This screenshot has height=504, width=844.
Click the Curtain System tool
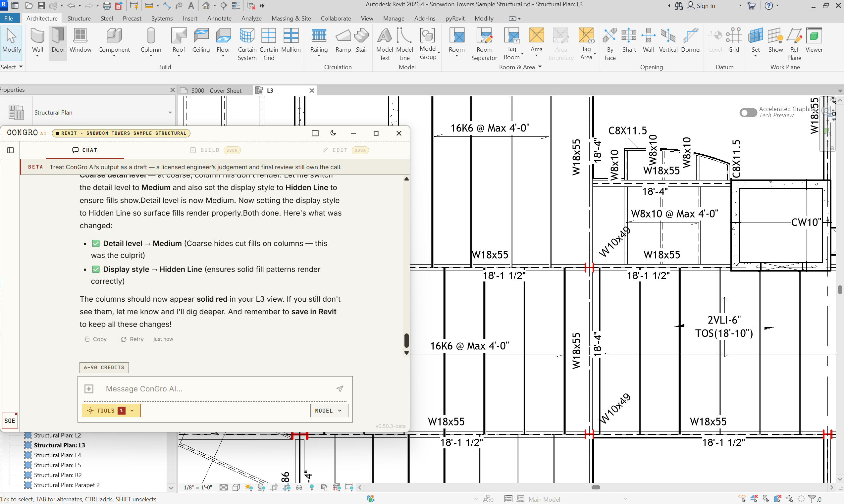coord(247,44)
